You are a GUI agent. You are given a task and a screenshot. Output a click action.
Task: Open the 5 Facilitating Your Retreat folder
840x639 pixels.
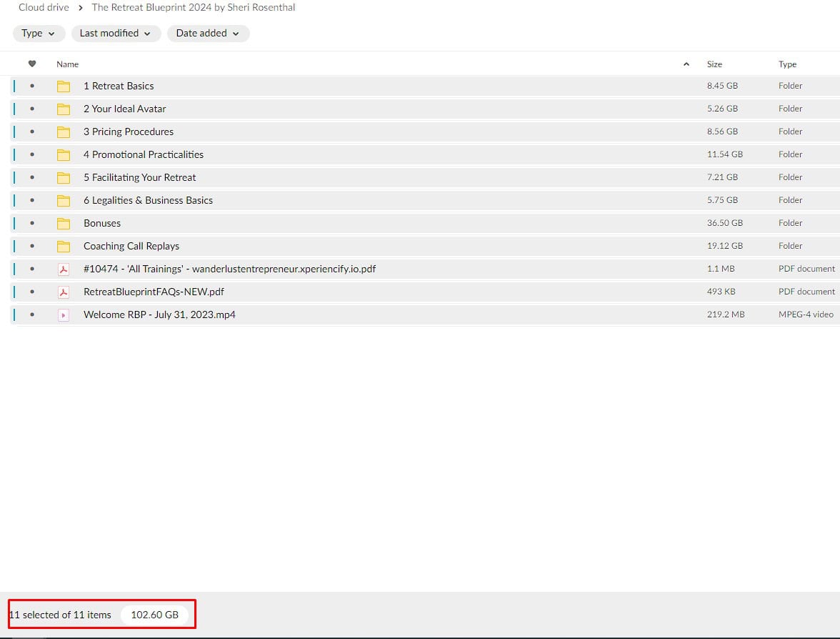pyautogui.click(x=139, y=177)
